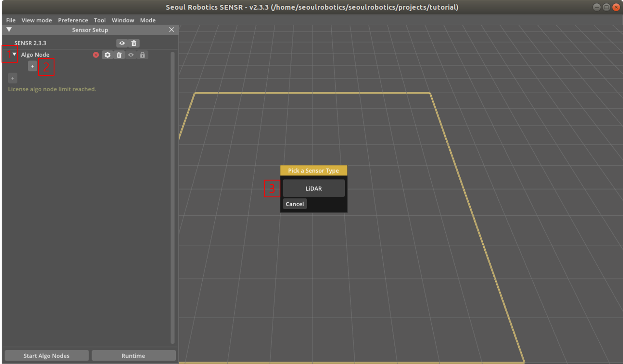Viewport: 623px width, 364px height.
Task: Close the Sensor Setup panel with the X
Action: (171, 30)
